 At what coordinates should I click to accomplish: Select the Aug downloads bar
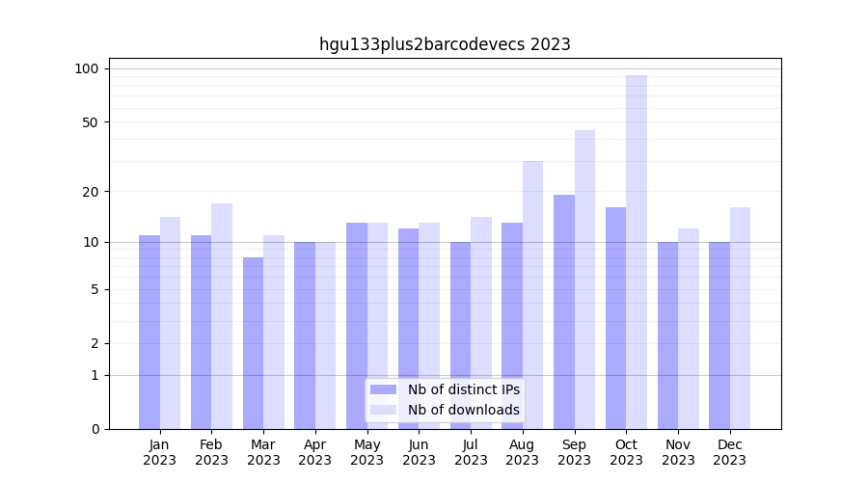(532, 294)
